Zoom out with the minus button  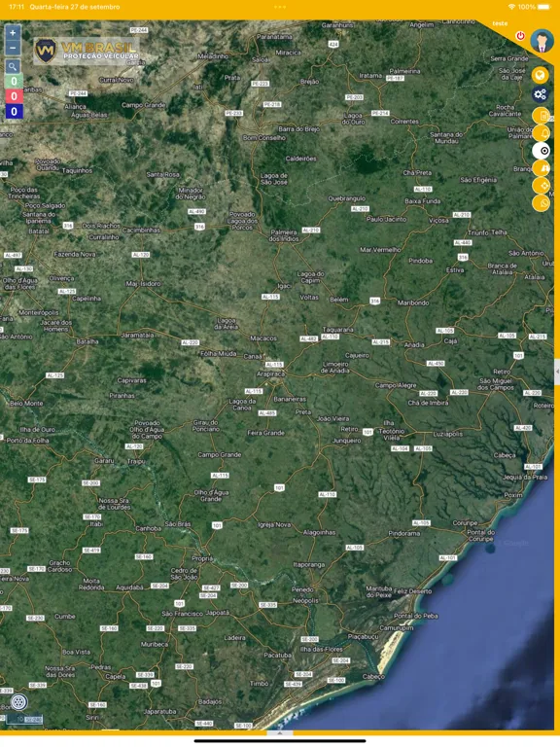point(13,48)
